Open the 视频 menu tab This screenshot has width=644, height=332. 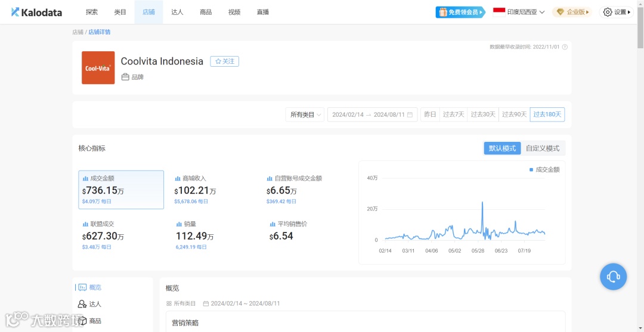click(x=234, y=12)
